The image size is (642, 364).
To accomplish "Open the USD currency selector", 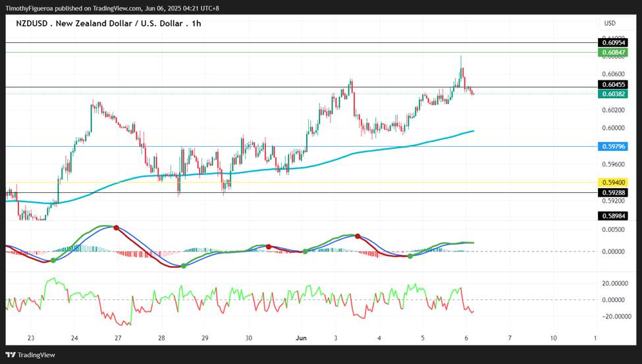I will [x=610, y=23].
